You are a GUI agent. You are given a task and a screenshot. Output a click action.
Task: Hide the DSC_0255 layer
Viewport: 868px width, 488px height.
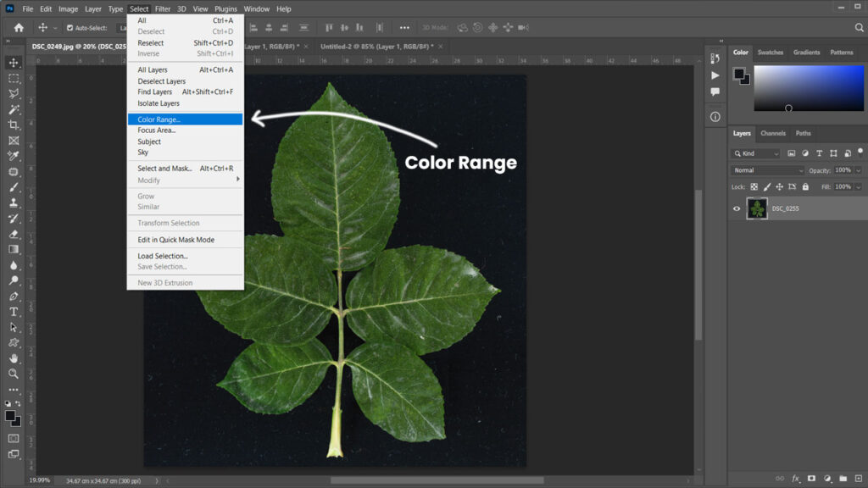(737, 208)
